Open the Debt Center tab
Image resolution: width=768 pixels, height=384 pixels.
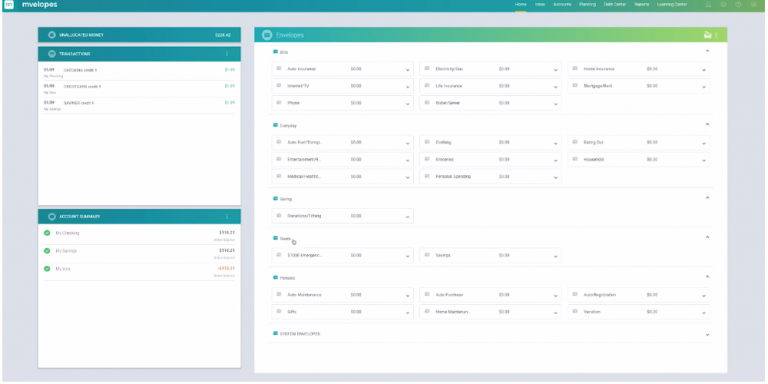[x=615, y=4]
